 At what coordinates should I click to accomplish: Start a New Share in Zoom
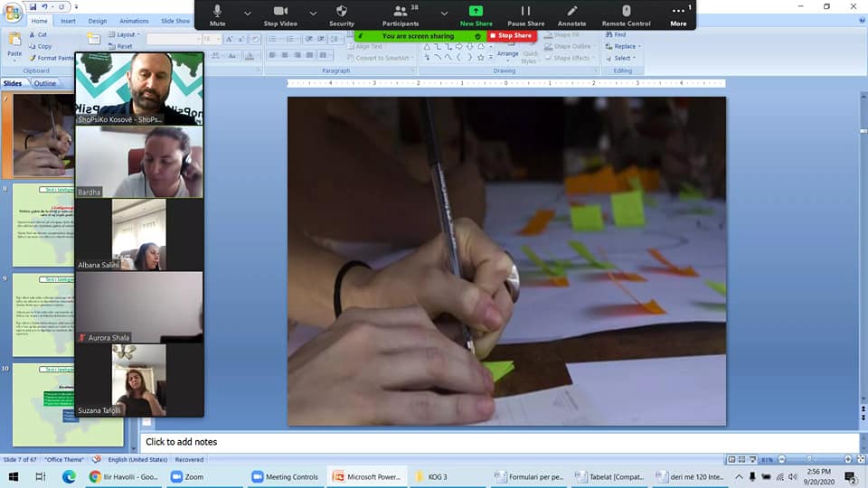click(x=476, y=15)
